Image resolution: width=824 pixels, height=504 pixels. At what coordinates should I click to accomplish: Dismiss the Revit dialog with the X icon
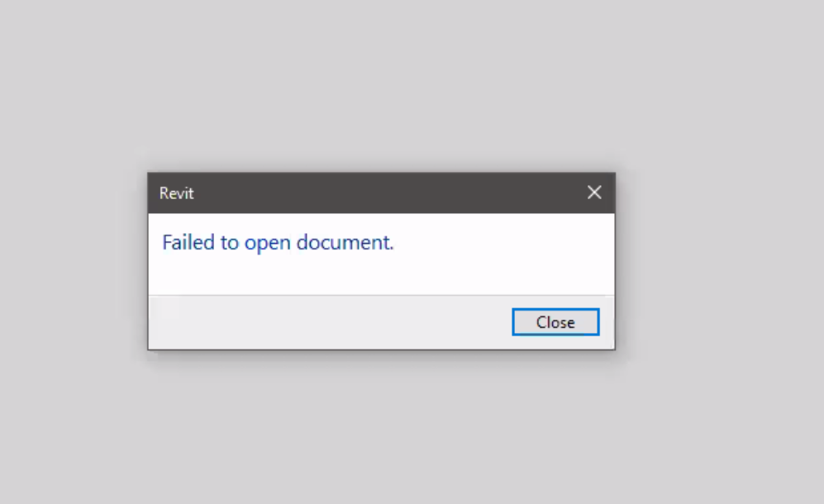coord(594,193)
